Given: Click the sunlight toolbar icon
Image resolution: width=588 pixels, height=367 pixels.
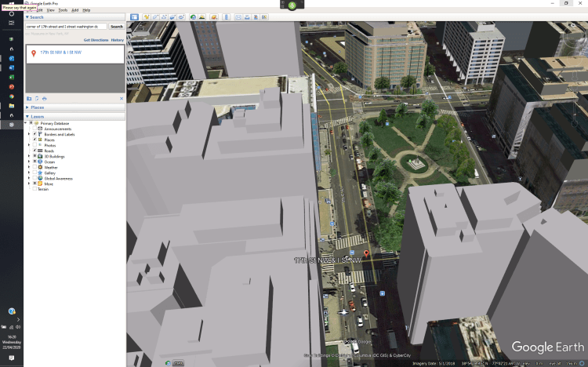Looking at the screenshot, I should click(x=202, y=16).
